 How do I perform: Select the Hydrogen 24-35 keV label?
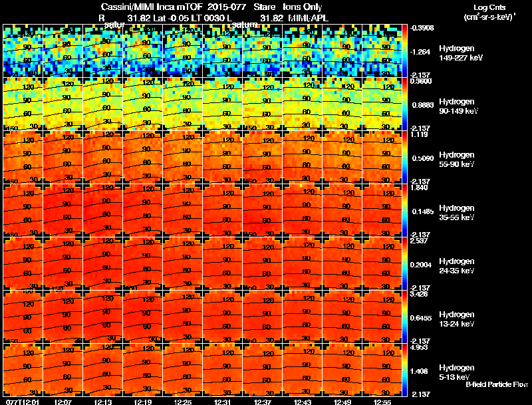pyautogui.click(x=457, y=266)
